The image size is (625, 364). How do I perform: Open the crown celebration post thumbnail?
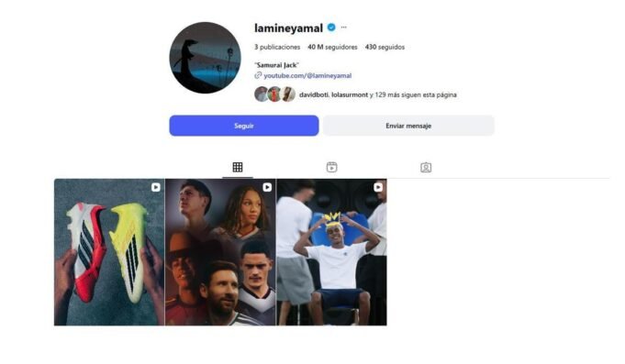[x=331, y=252]
